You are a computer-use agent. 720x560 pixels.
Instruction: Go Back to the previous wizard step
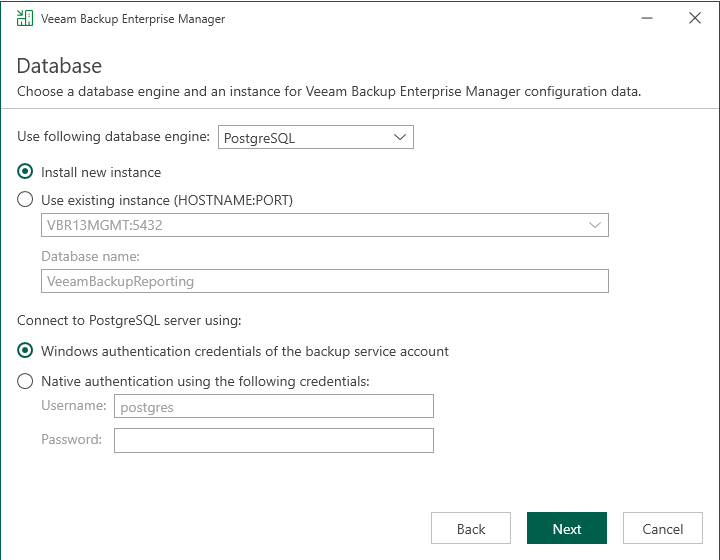tap(471, 529)
